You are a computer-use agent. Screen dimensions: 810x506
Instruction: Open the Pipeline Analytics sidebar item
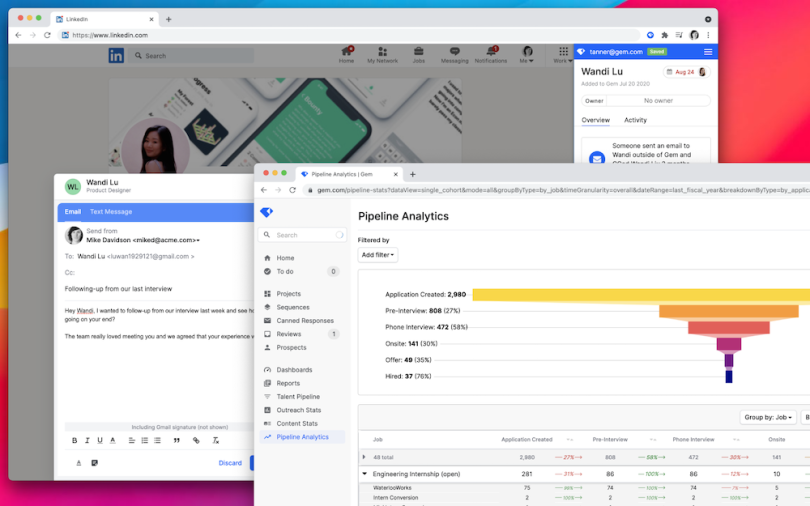coord(302,437)
